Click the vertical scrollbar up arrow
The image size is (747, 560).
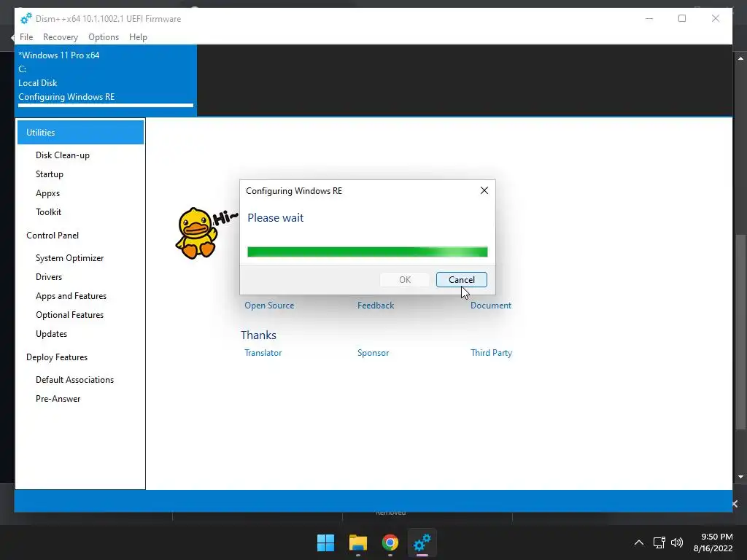click(x=740, y=58)
